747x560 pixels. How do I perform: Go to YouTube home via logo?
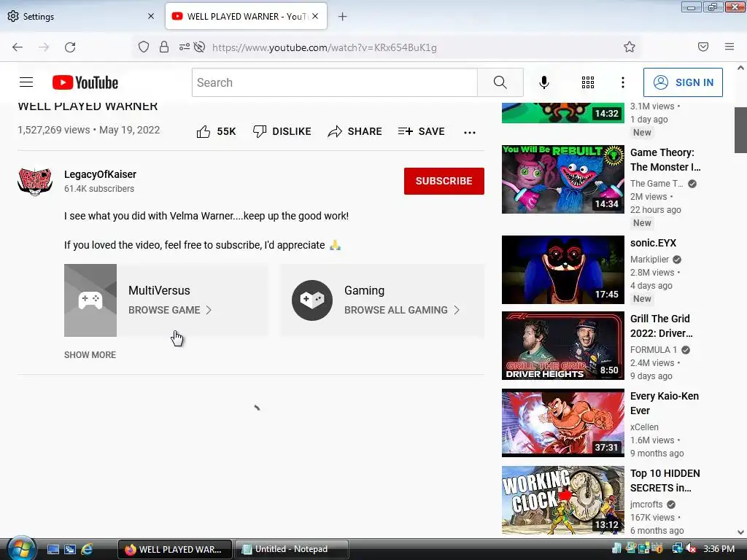coord(85,82)
